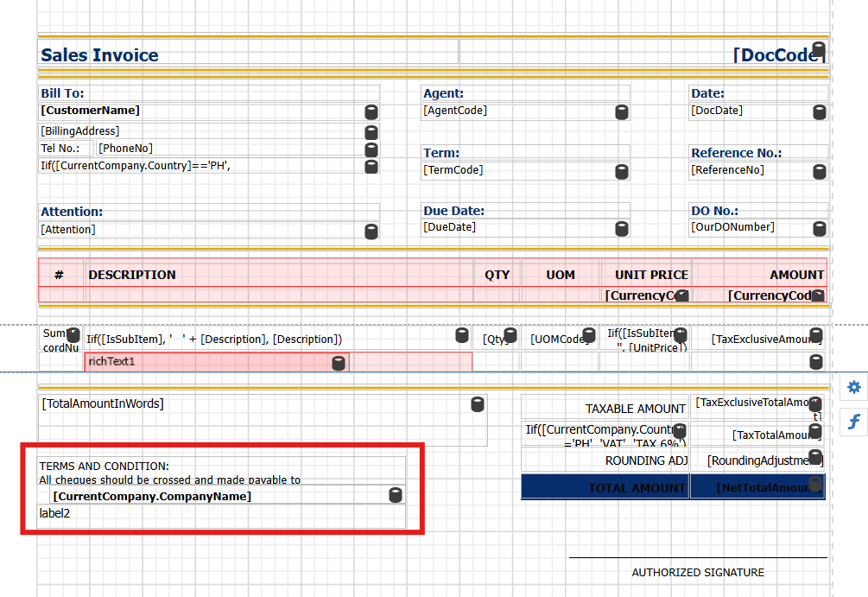Select the Tel No.: label

66,149
